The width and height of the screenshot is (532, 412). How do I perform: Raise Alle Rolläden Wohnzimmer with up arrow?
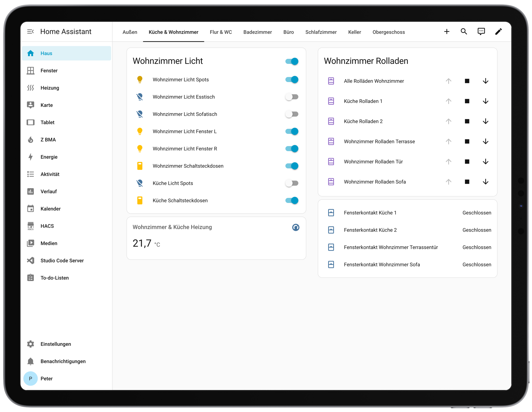(448, 81)
